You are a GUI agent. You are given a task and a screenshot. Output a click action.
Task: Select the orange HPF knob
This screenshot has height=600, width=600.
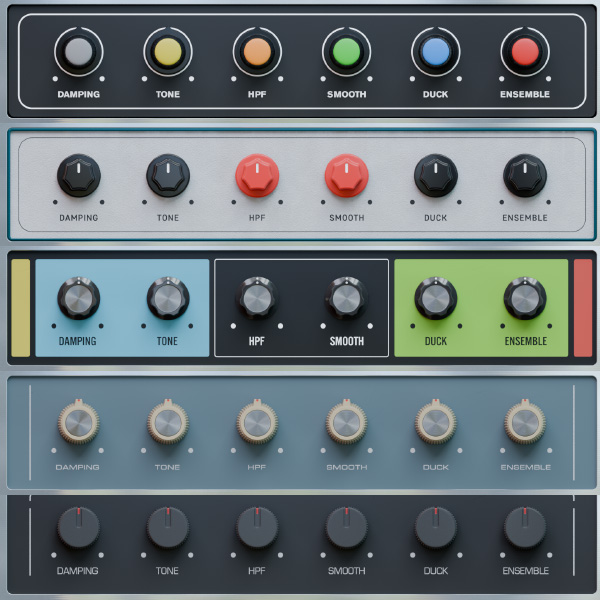(x=257, y=51)
